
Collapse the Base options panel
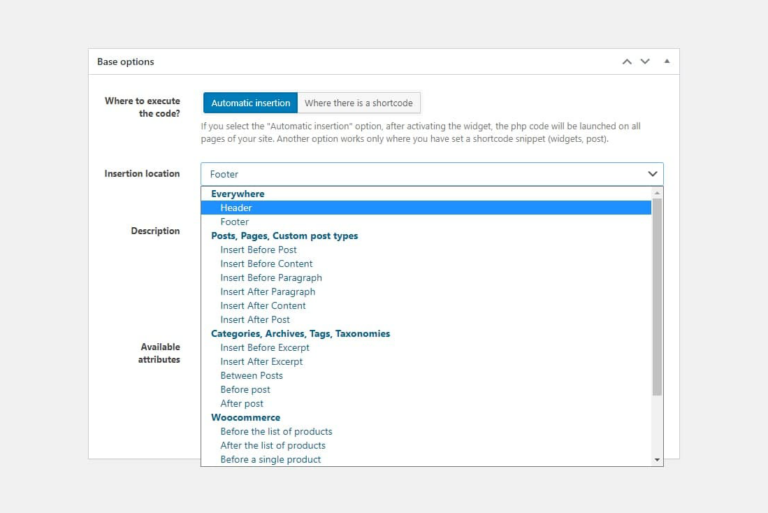coord(666,62)
